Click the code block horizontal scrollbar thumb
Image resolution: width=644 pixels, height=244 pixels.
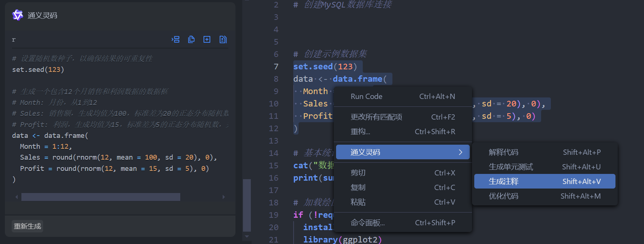[101, 197]
